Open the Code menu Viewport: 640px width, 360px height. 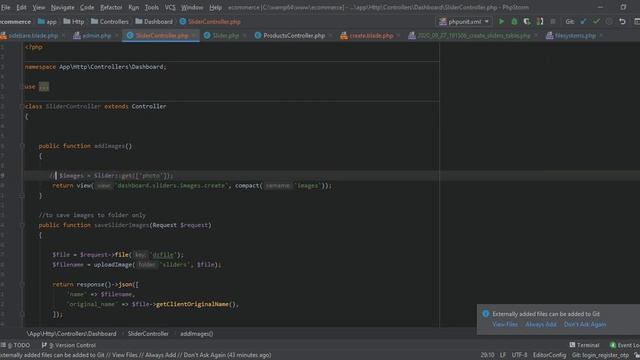tap(87, 7)
